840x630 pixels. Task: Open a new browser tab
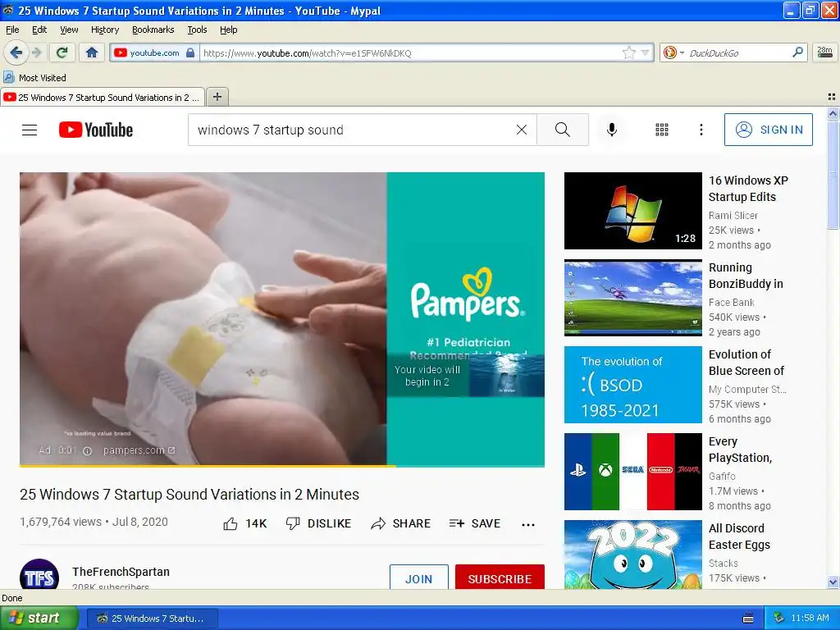coord(217,97)
